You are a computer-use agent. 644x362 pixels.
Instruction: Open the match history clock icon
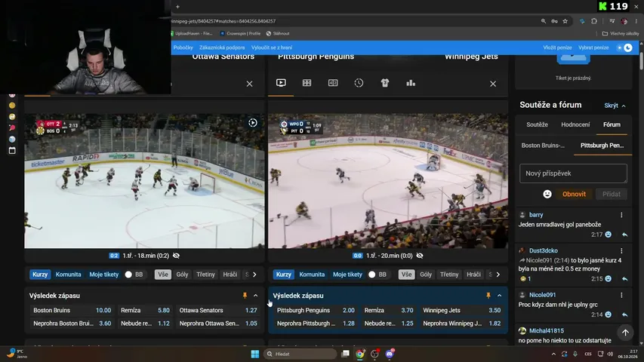tap(359, 83)
